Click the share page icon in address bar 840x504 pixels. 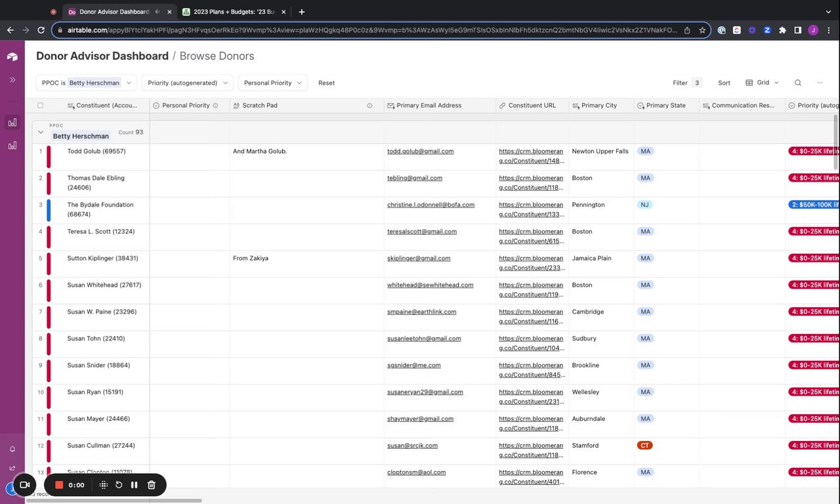[687, 30]
